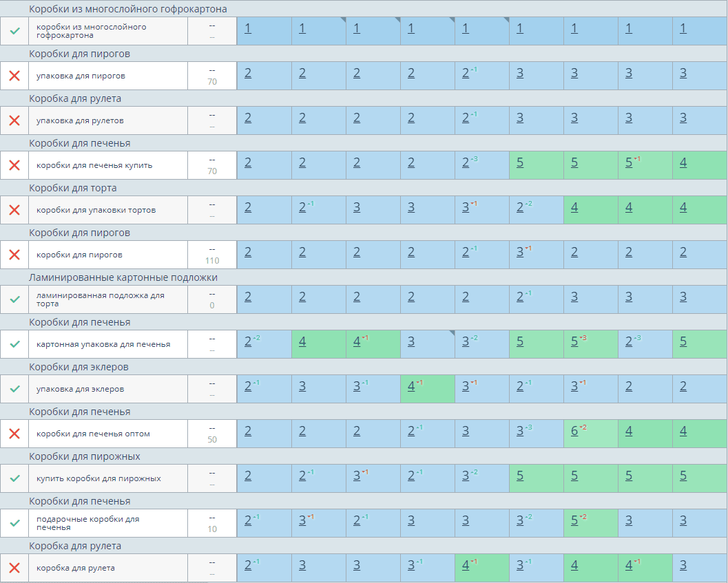Select keyword 'коробки для печенья оптом'
This screenshot has width=728, height=583.
pos(93,434)
